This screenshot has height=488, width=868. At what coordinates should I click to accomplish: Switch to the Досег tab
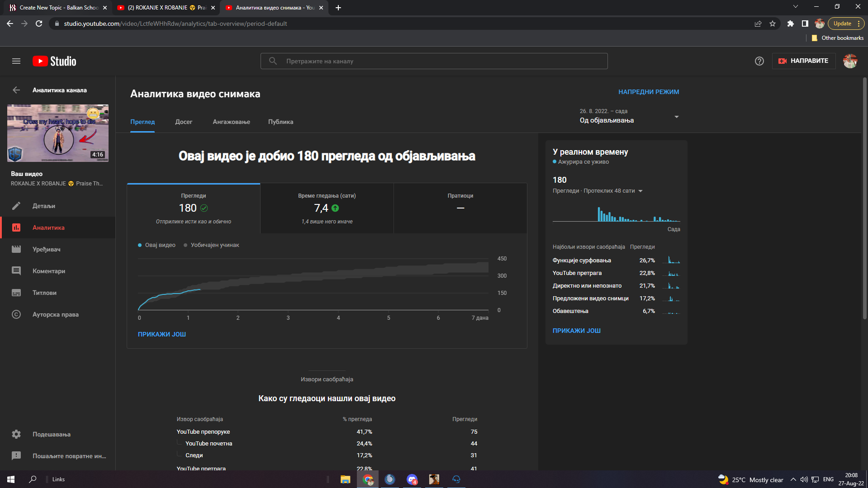(x=184, y=122)
